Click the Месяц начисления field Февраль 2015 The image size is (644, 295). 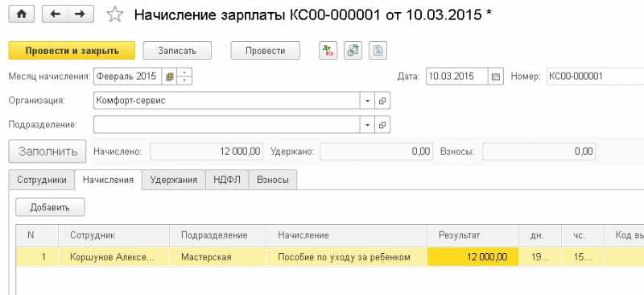coord(127,77)
